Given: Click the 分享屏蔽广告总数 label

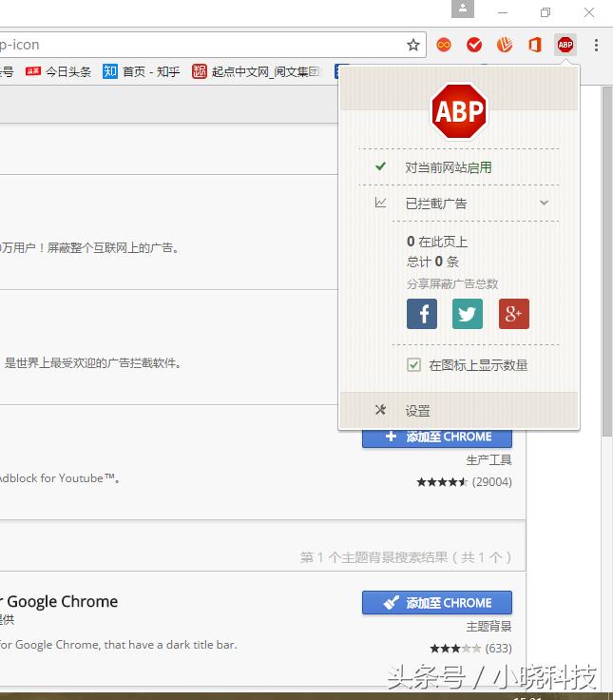Looking at the screenshot, I should pos(452,284).
